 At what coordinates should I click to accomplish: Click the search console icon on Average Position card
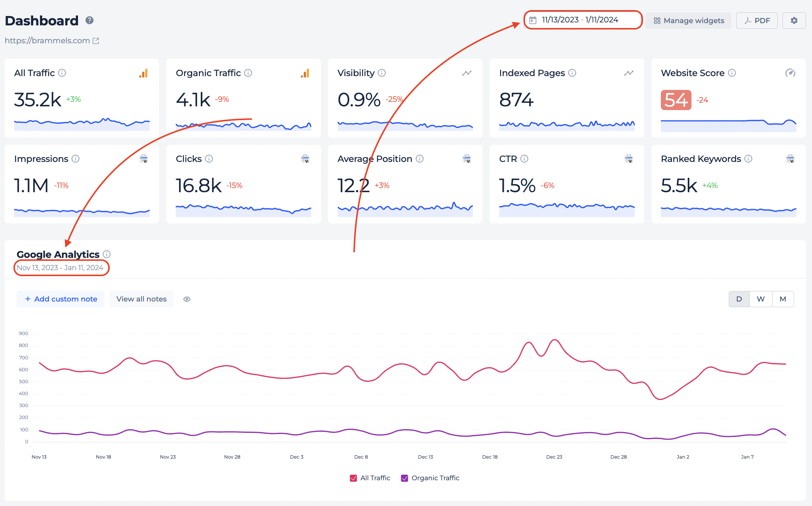[467, 159]
